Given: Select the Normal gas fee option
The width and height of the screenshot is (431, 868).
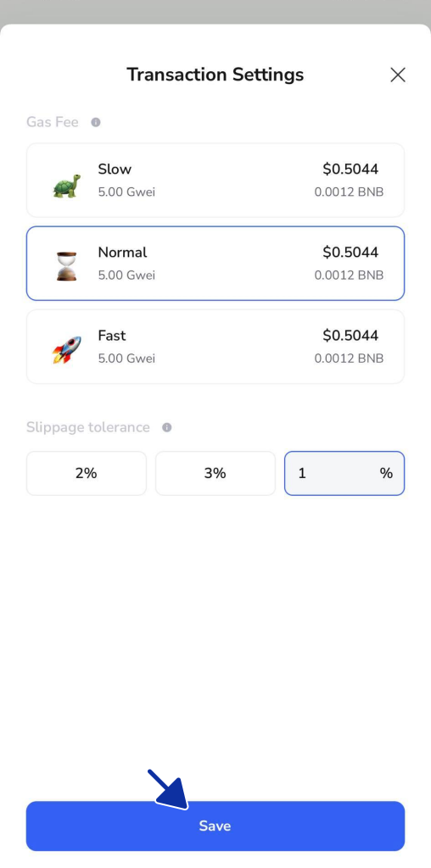Looking at the screenshot, I should [x=215, y=264].
